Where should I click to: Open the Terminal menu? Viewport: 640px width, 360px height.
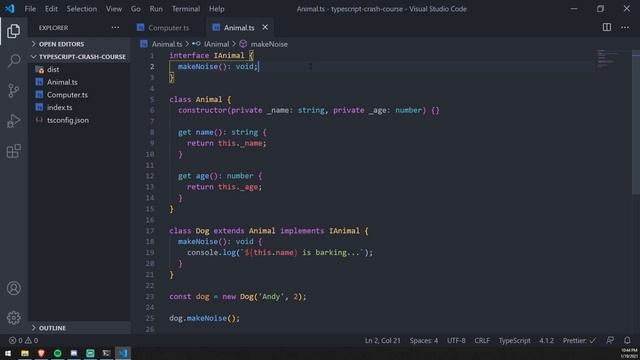tap(186, 9)
